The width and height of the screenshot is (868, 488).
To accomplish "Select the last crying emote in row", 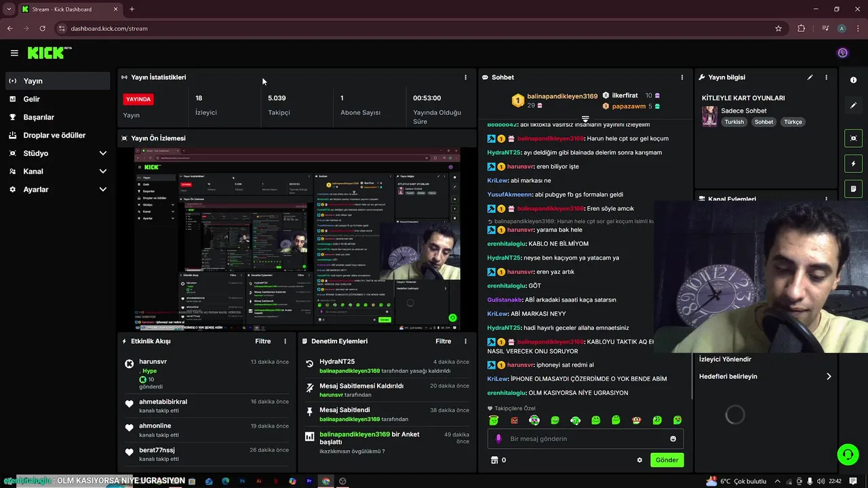I will coord(677,420).
